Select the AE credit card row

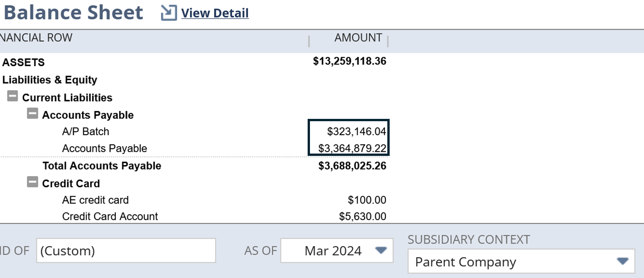[95, 200]
